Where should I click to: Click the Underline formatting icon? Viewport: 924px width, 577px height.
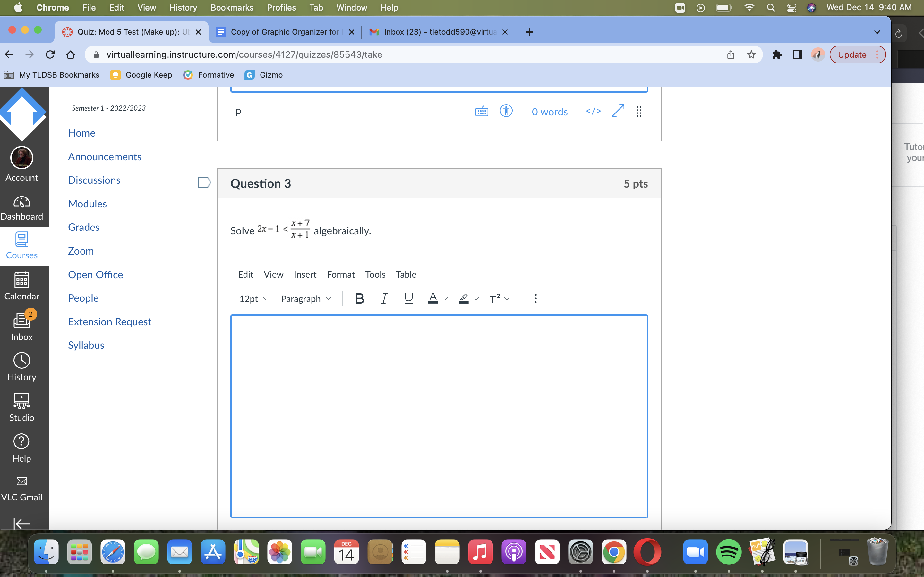(x=408, y=298)
